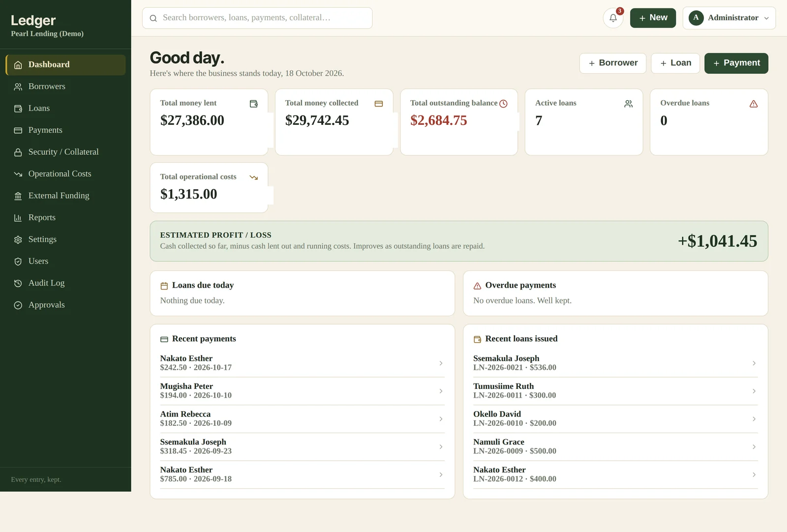
Task: Click the card icon beside Recent payments
Action: point(164,339)
